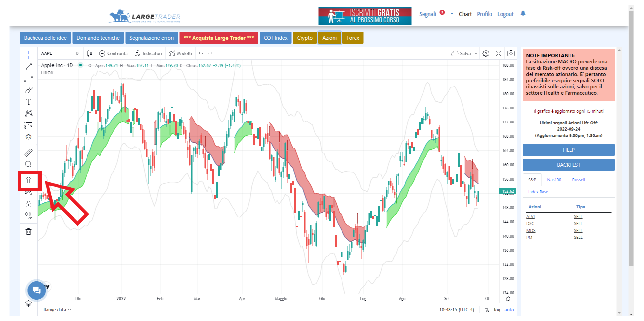Click the AAPL symbol search field

(54, 53)
